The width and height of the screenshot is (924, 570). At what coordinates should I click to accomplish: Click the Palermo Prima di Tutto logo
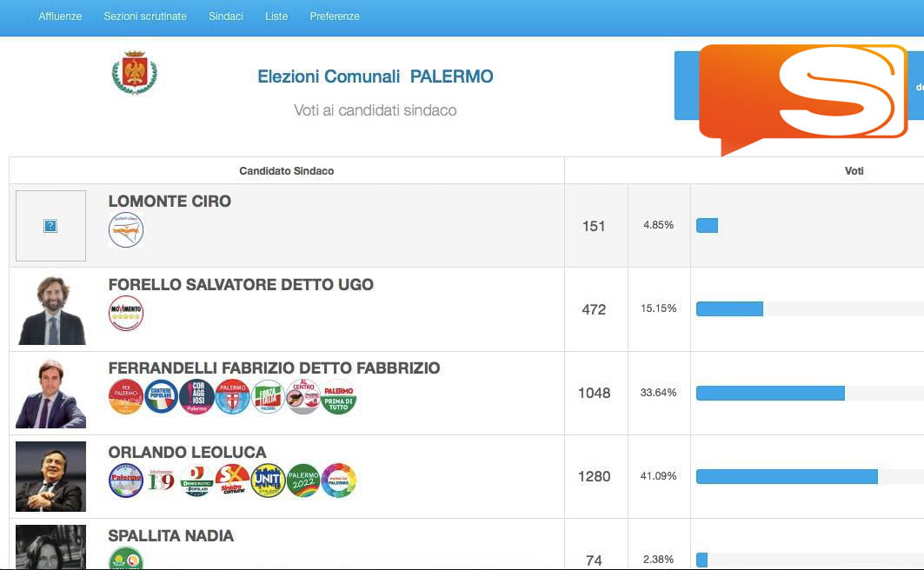click(339, 396)
